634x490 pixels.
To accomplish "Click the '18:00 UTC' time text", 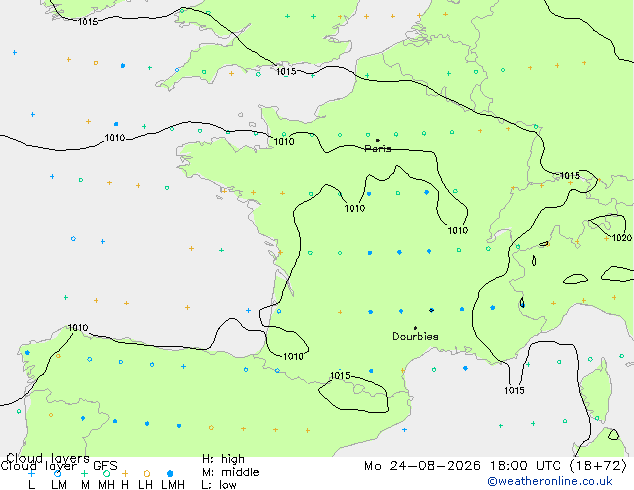I will tap(525, 466).
